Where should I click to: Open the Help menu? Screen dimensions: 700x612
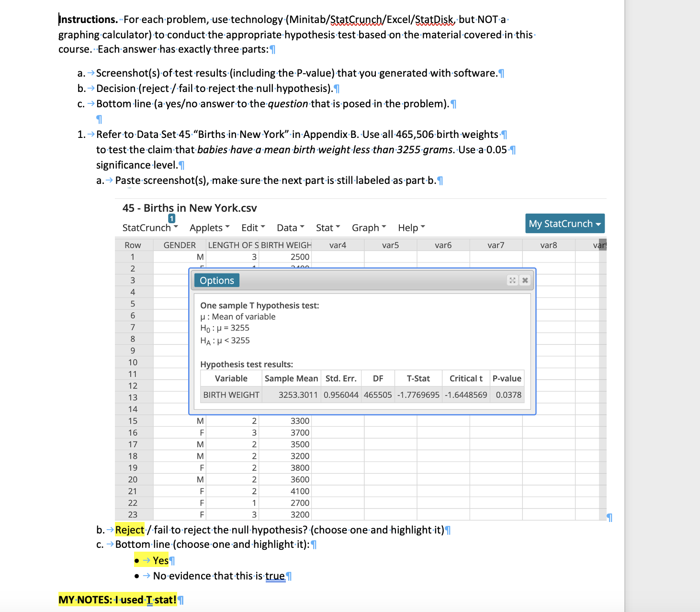pyautogui.click(x=410, y=227)
